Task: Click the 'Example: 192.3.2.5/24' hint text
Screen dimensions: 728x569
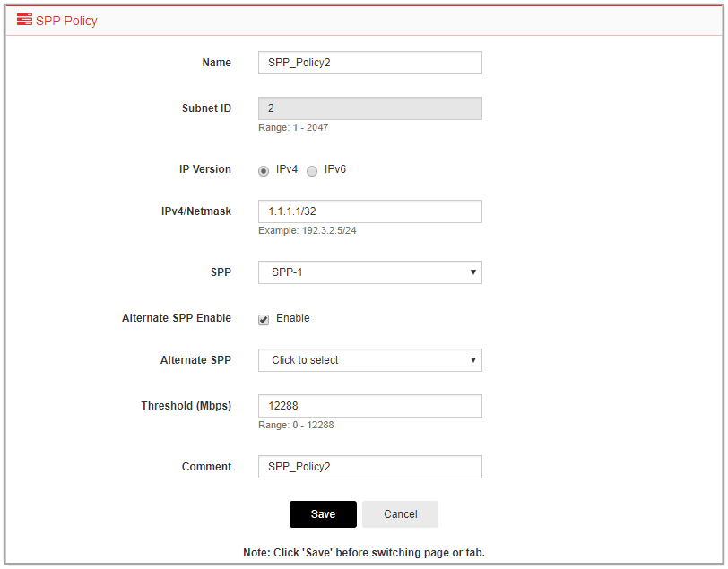Action: [308, 230]
